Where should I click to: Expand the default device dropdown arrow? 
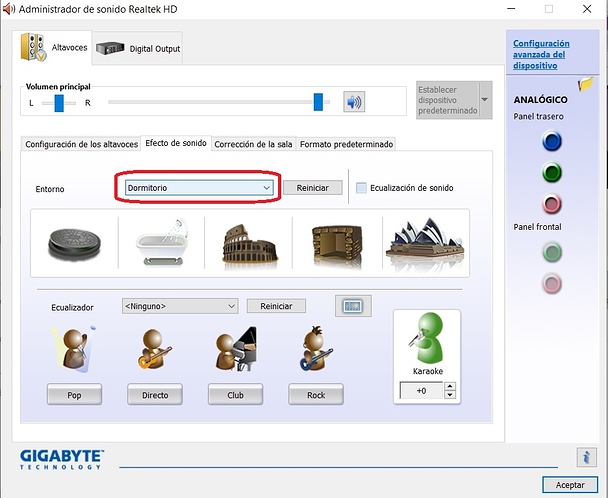coord(485,100)
